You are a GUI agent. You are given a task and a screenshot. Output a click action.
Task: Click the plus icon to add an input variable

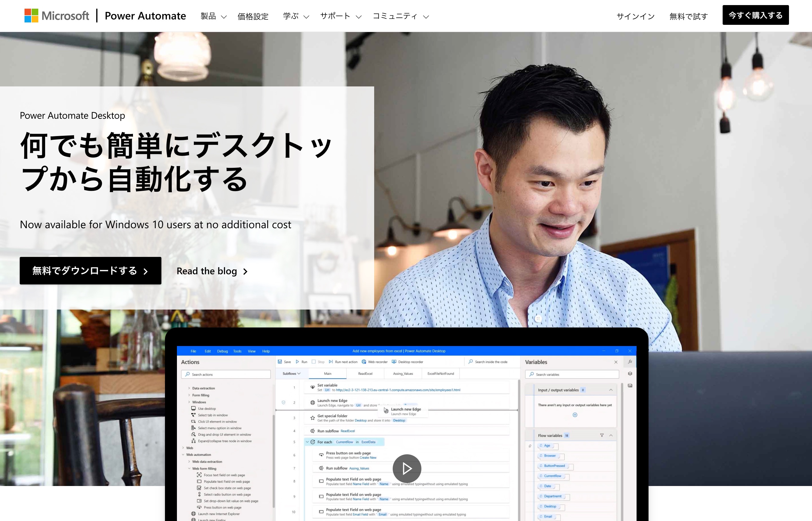pos(575,415)
